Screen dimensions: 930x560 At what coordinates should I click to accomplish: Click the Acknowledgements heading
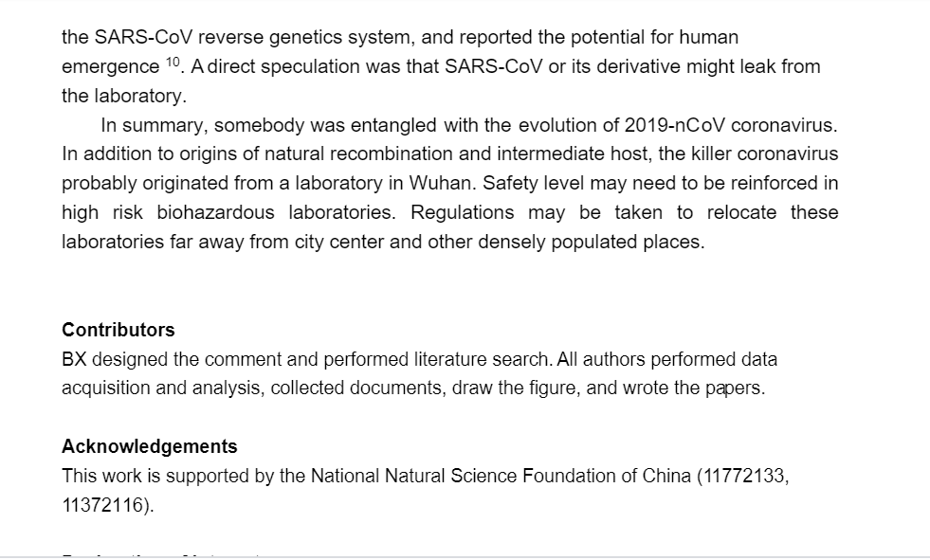pyautogui.click(x=150, y=446)
